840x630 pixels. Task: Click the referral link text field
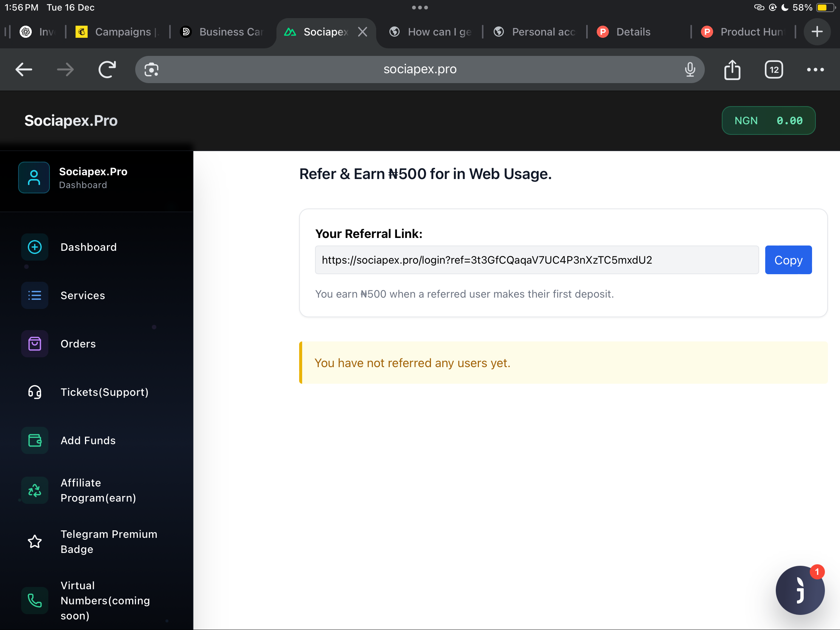click(x=536, y=260)
